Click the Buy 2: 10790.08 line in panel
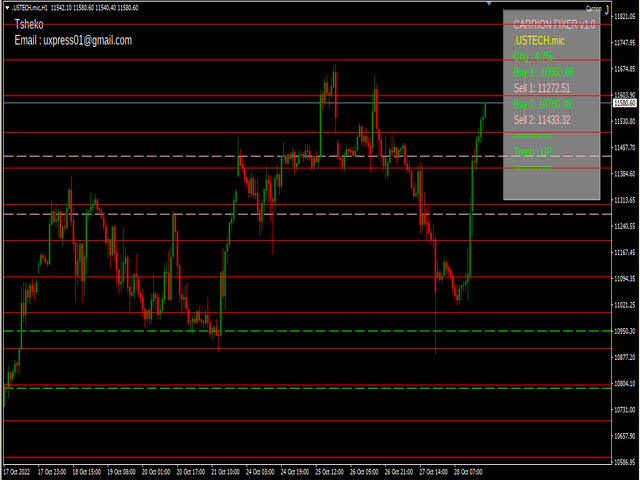The image size is (640, 480). [542, 104]
